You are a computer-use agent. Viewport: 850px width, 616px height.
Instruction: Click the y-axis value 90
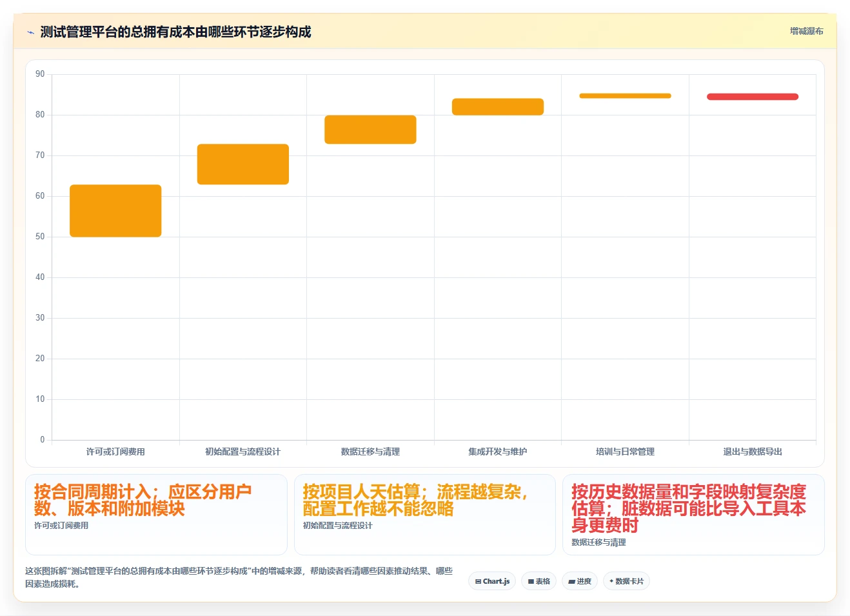point(40,74)
